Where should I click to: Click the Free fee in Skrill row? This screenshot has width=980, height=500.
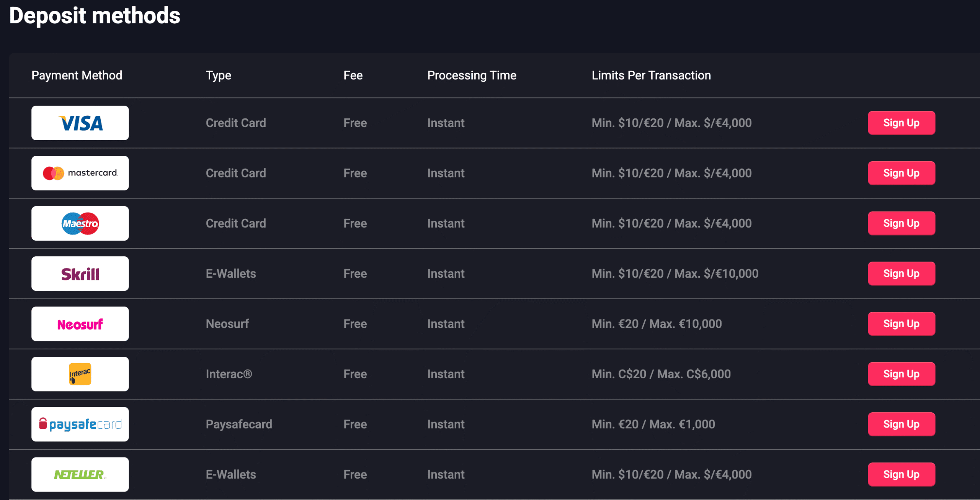(355, 274)
